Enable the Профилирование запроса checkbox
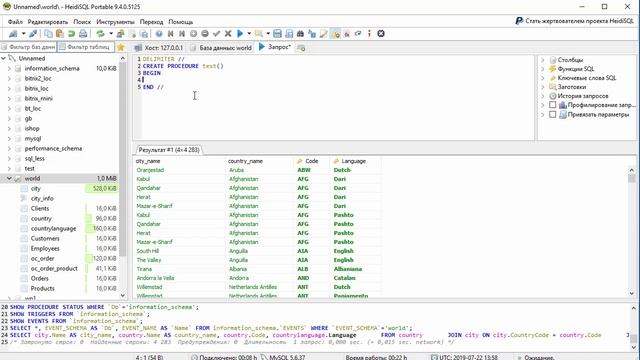 (553, 105)
